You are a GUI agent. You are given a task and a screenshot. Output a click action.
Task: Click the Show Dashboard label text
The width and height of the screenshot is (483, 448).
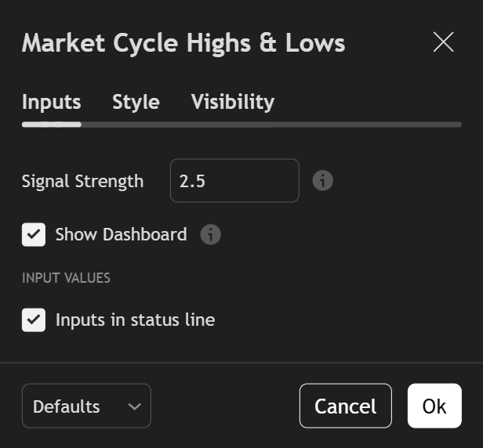point(121,234)
